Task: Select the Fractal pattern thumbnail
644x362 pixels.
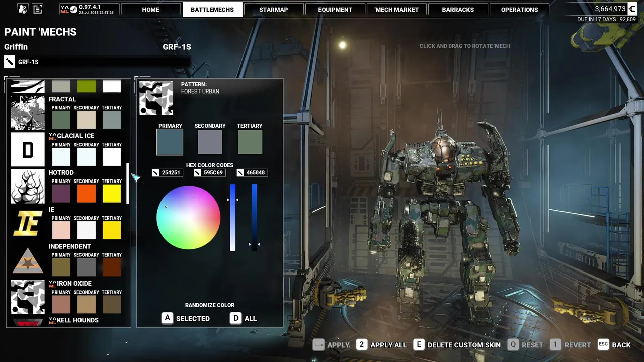Action: pyautogui.click(x=28, y=113)
